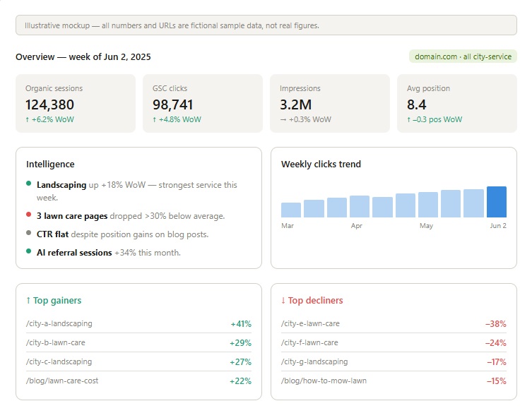532x413 pixels.
Task: Select the Impressions 3.2M card
Action: (x=330, y=103)
